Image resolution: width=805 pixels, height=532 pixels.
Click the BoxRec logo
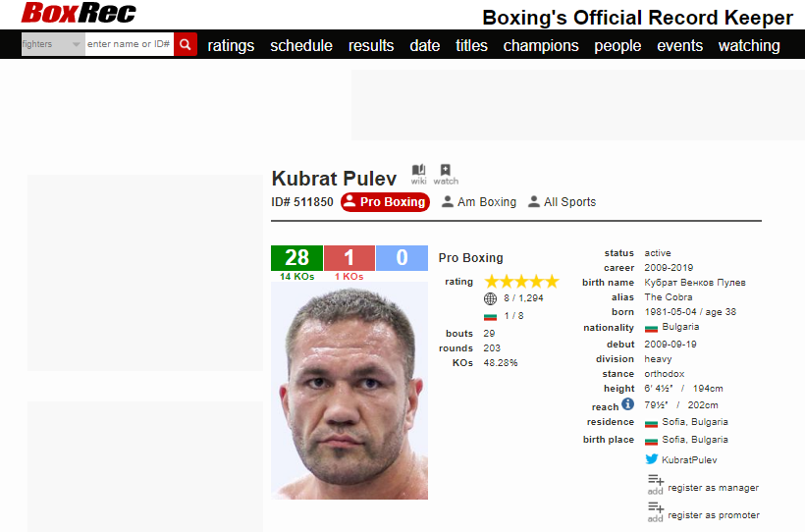pos(79,14)
